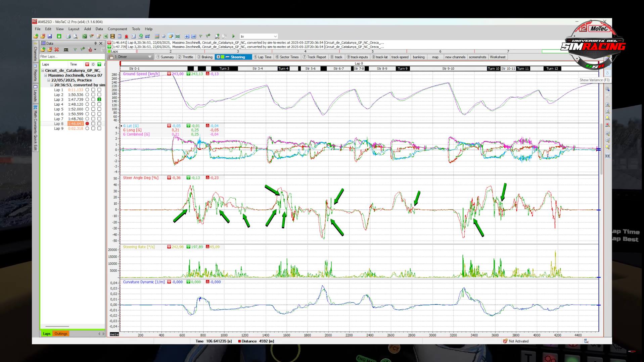Collapse the Circuit_de_Catalunya_GP_NC tree node
The height and width of the screenshot is (362, 644).
coord(43,71)
